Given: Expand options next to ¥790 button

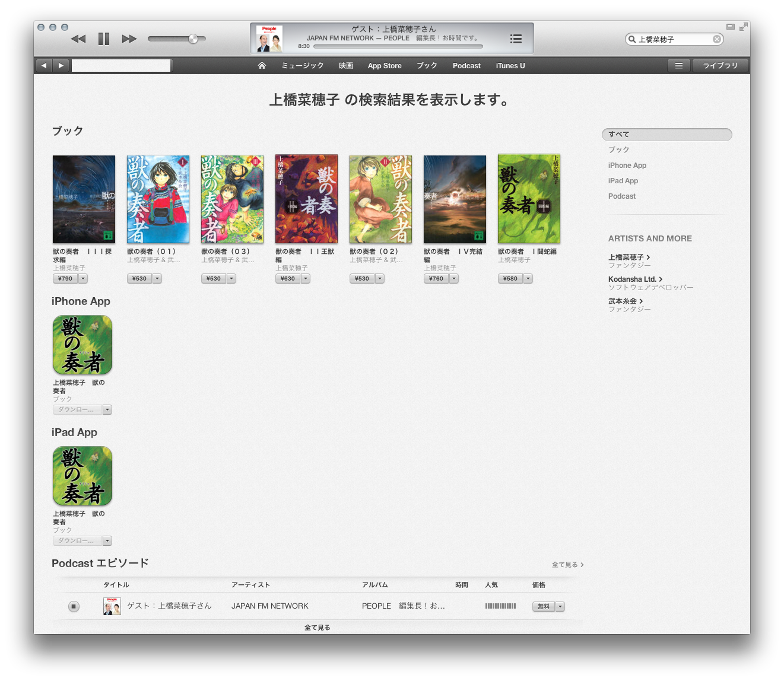Looking at the screenshot, I should pos(83,278).
